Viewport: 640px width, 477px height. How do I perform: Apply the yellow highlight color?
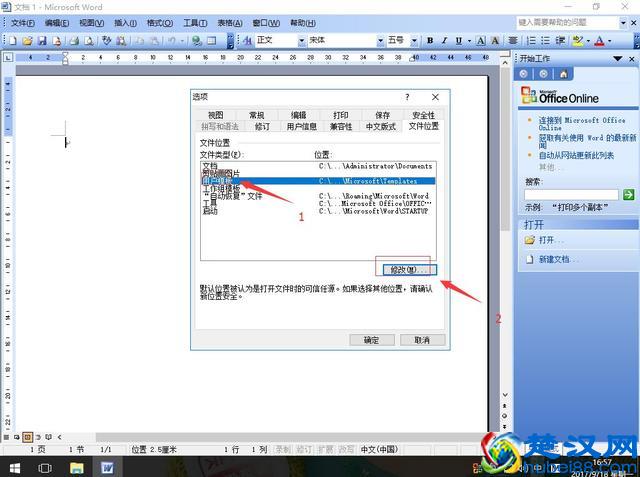coord(578,40)
